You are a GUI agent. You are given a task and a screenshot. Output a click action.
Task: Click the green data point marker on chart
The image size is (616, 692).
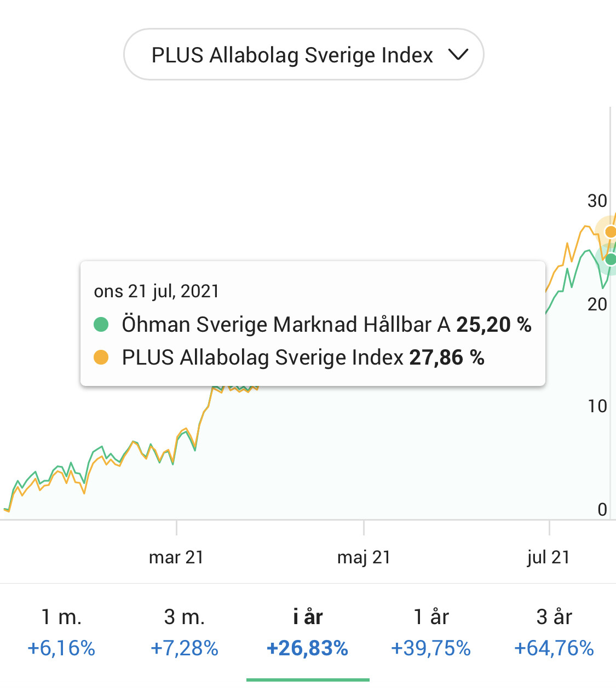click(x=611, y=259)
